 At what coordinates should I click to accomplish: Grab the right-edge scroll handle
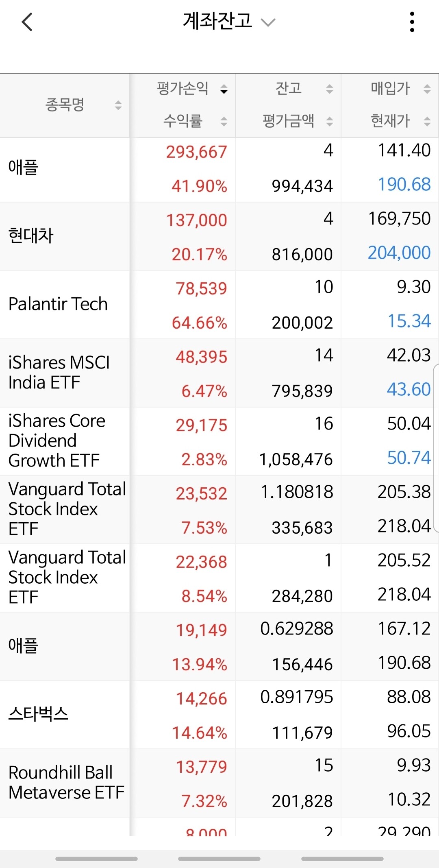(x=436, y=448)
